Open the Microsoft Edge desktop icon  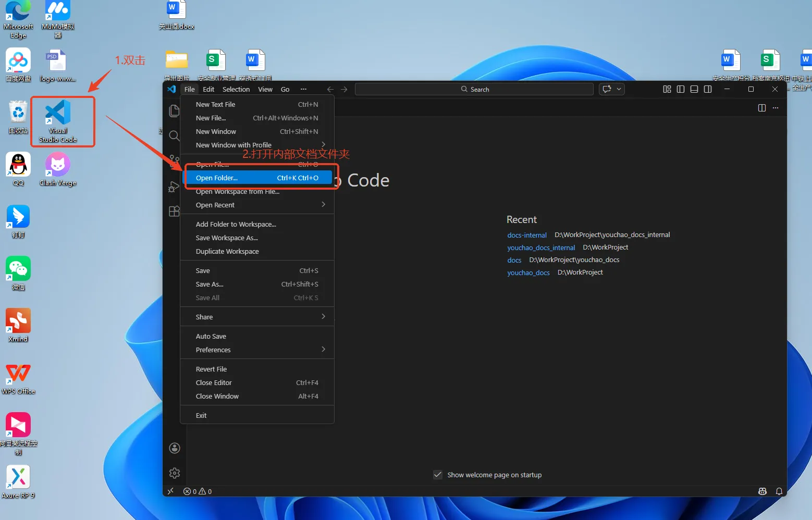click(x=18, y=20)
